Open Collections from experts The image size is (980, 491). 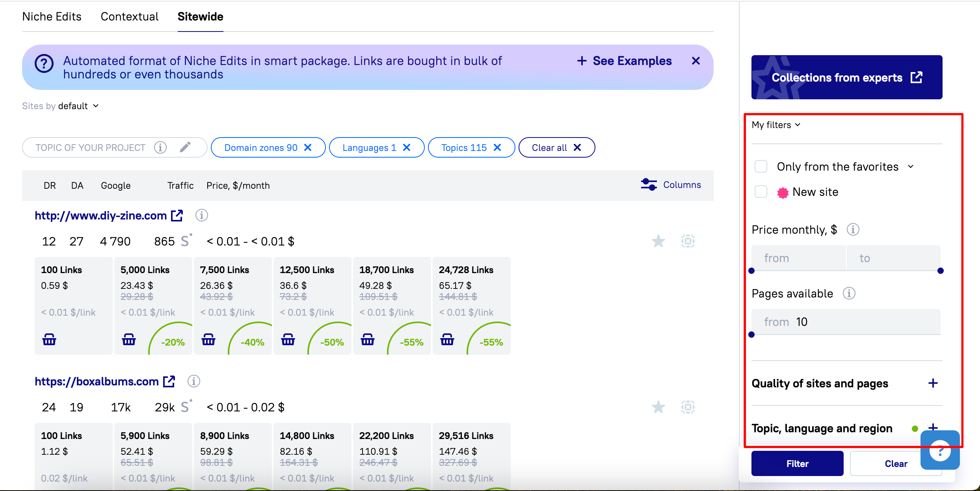[x=847, y=77]
